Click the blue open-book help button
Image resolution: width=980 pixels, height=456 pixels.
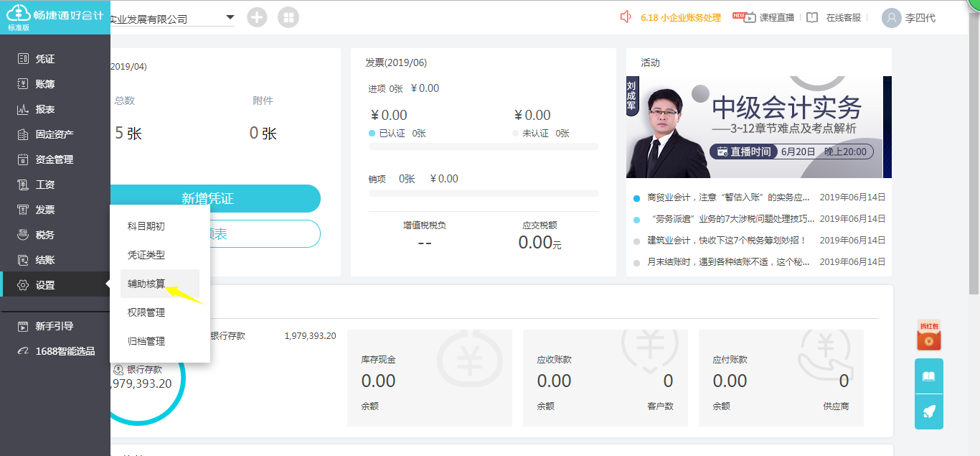pyautogui.click(x=929, y=376)
